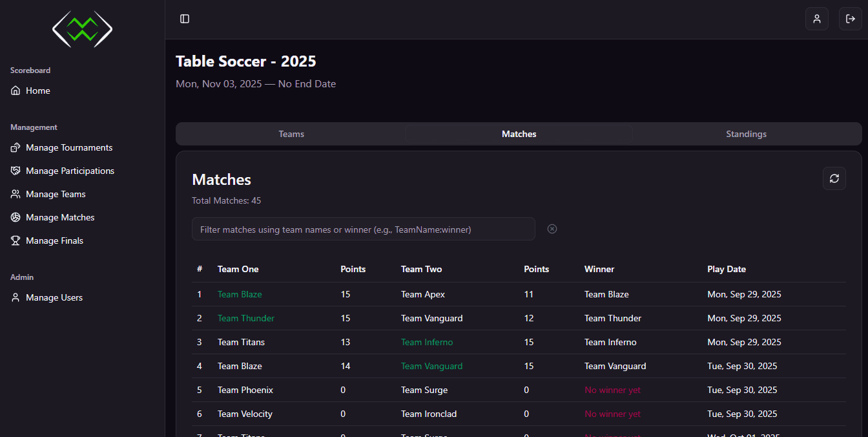
Task: Clear the match filter field
Action: click(x=552, y=229)
